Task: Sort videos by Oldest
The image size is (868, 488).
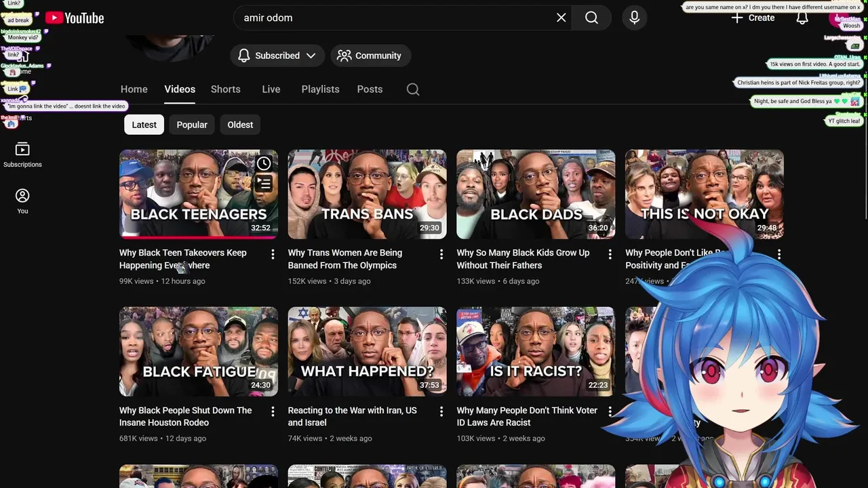Action: (x=240, y=125)
